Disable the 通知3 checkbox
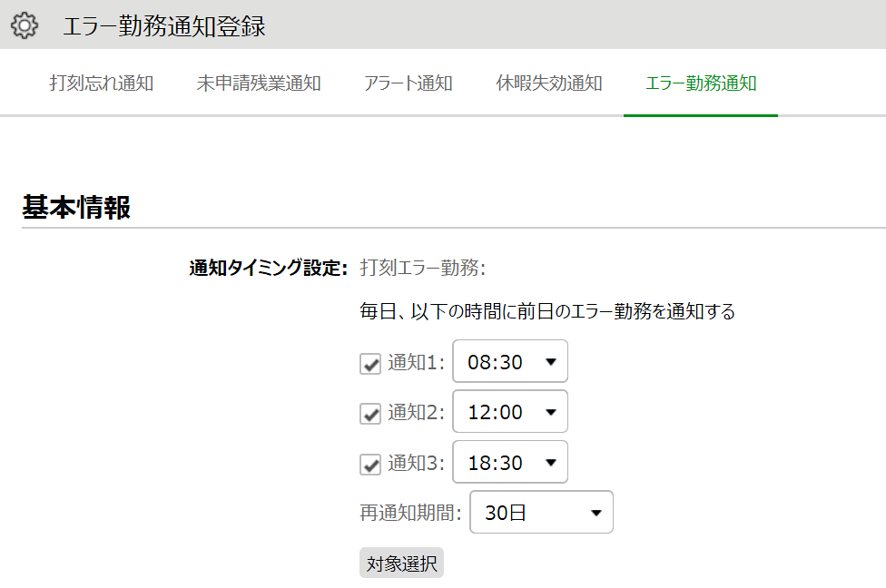This screenshot has height=588, width=886. (370, 465)
